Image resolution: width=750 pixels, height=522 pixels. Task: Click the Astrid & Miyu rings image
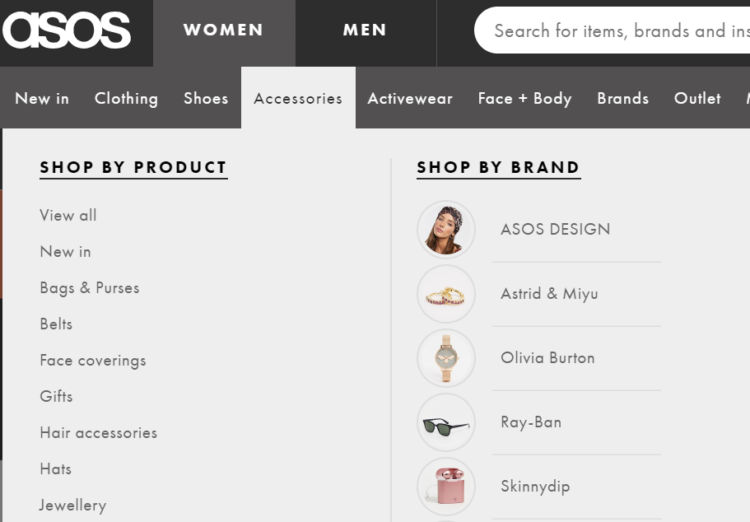click(446, 294)
